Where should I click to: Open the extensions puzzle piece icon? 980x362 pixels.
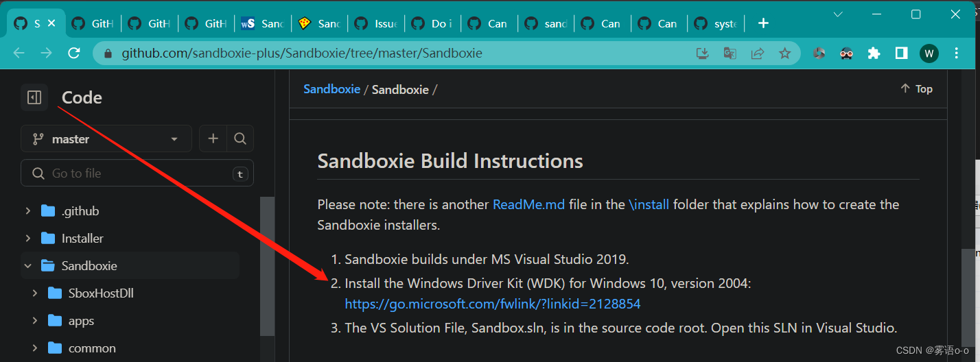pyautogui.click(x=874, y=53)
